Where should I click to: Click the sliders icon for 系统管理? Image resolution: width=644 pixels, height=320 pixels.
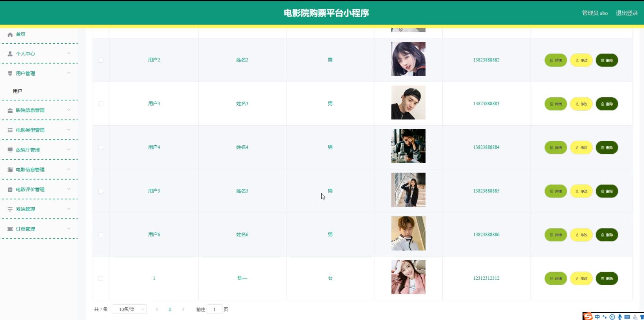[x=10, y=210]
